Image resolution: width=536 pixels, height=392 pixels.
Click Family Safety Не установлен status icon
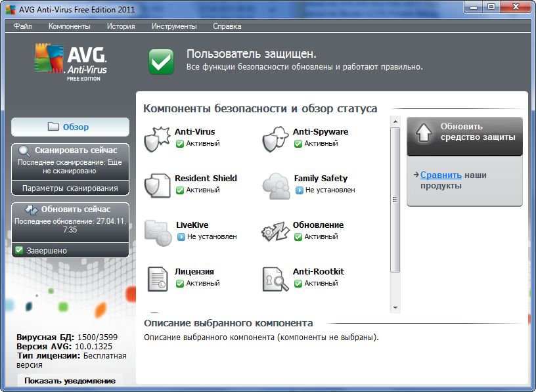[x=299, y=190]
